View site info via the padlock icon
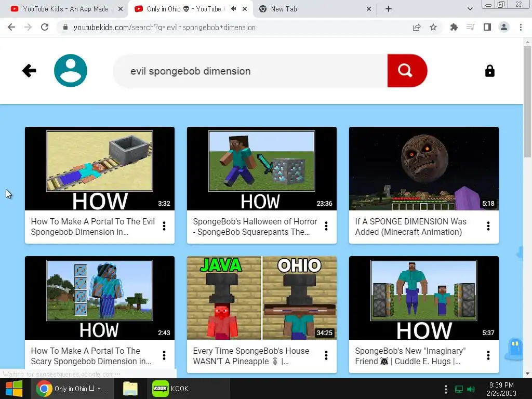Screen dimensions: 532x399 65,27
